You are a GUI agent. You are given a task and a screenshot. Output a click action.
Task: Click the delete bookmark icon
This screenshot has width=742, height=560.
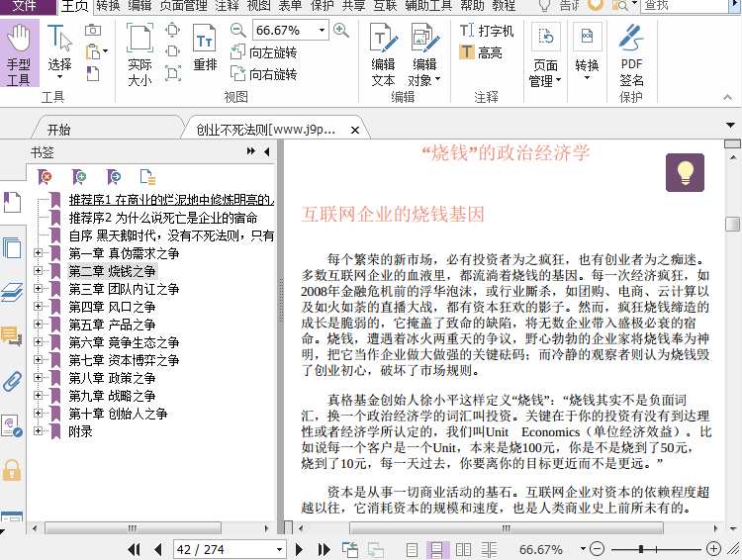click(45, 177)
